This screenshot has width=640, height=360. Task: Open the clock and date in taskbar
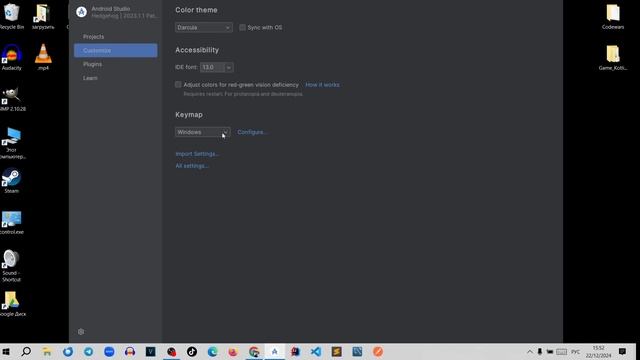tap(598, 351)
